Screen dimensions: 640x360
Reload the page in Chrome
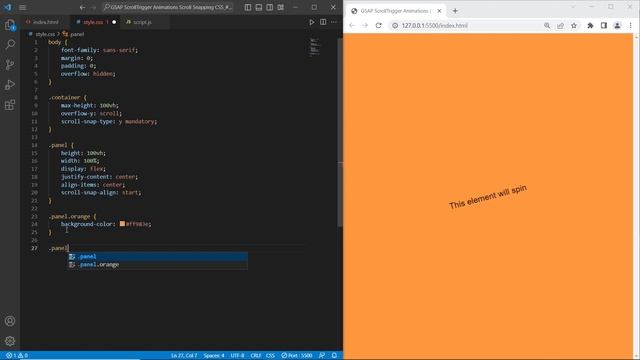click(x=378, y=25)
